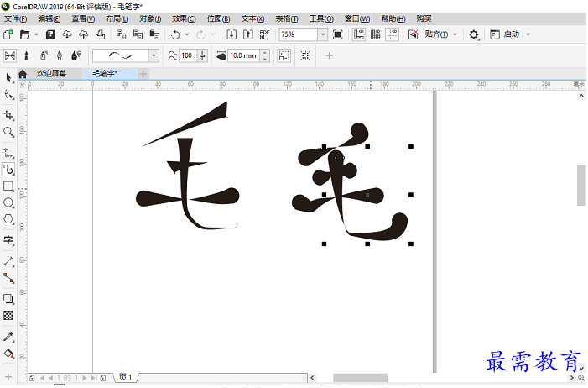
Task: Open the Edit (编辑) menu
Action: [49, 18]
